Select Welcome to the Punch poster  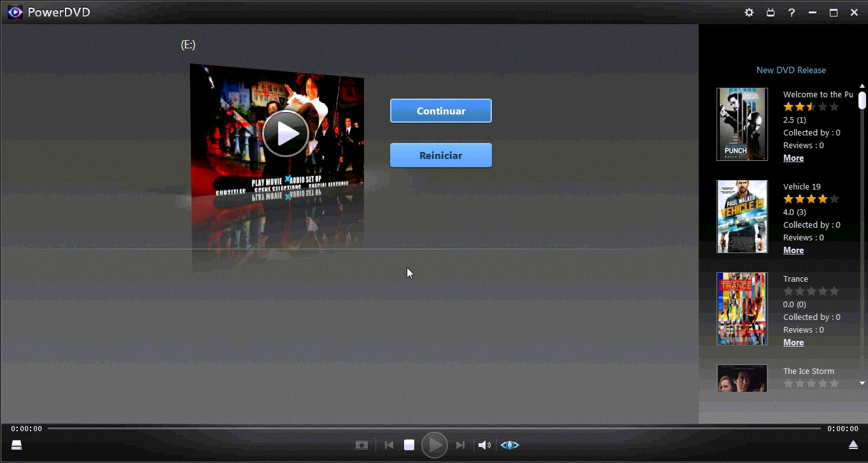pyautogui.click(x=742, y=124)
